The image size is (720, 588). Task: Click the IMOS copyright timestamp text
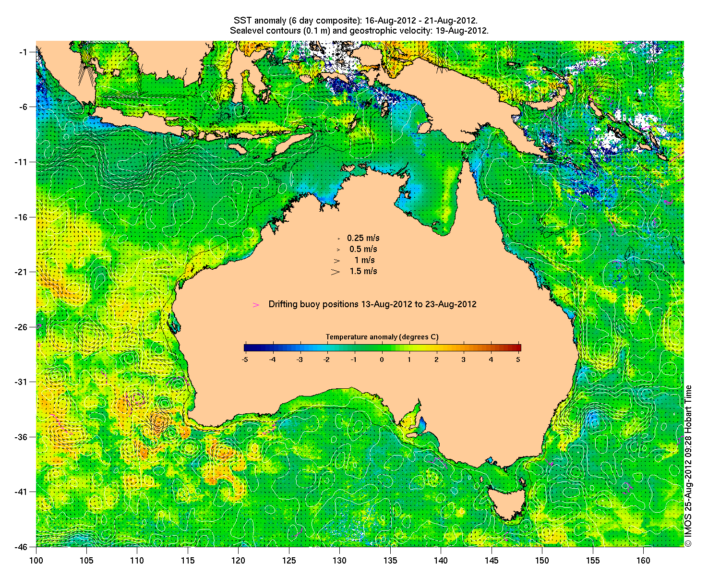(688, 466)
